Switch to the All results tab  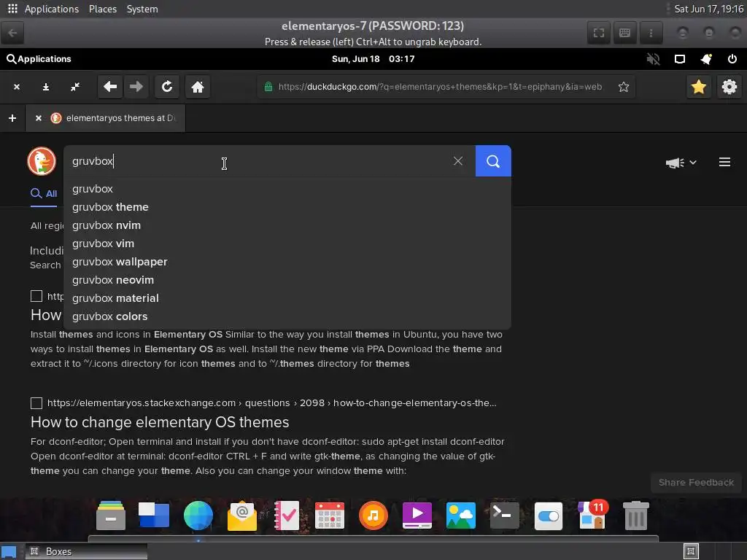point(44,193)
